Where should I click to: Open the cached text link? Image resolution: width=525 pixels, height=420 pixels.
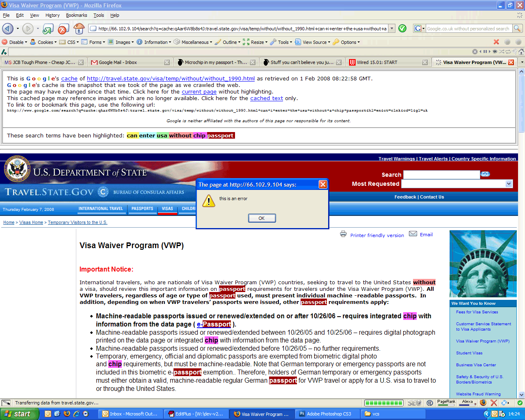[x=267, y=98]
